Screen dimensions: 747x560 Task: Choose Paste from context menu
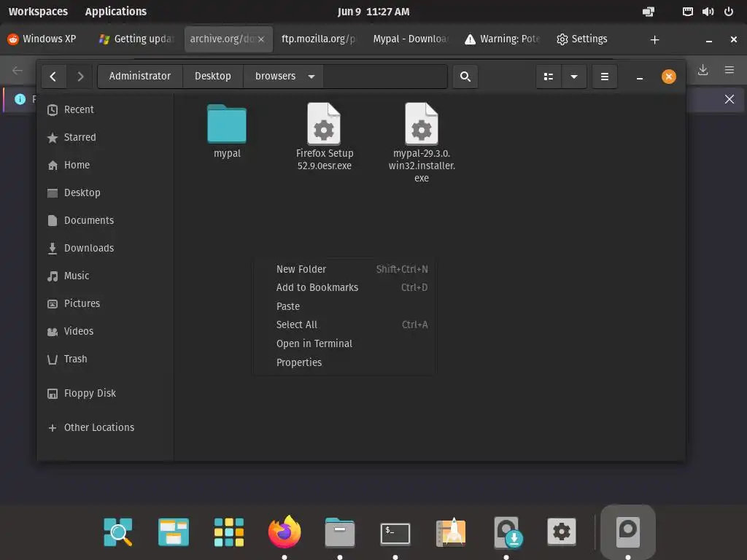click(x=344, y=306)
